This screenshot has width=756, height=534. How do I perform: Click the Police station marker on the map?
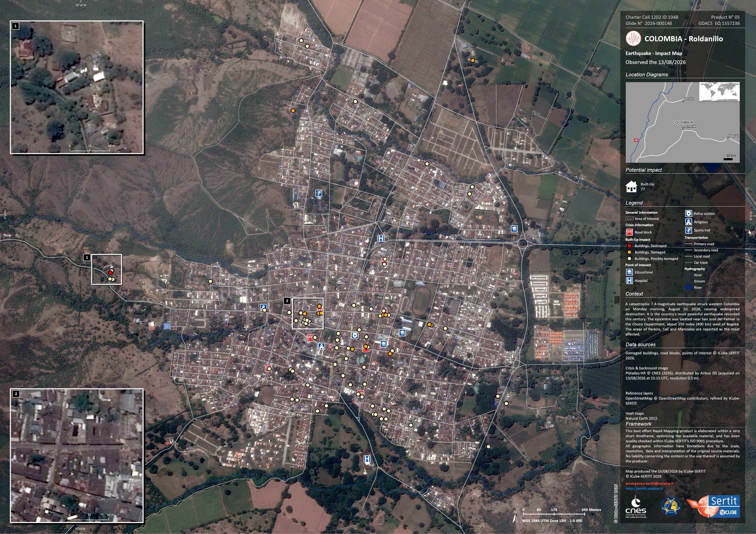(x=355, y=335)
